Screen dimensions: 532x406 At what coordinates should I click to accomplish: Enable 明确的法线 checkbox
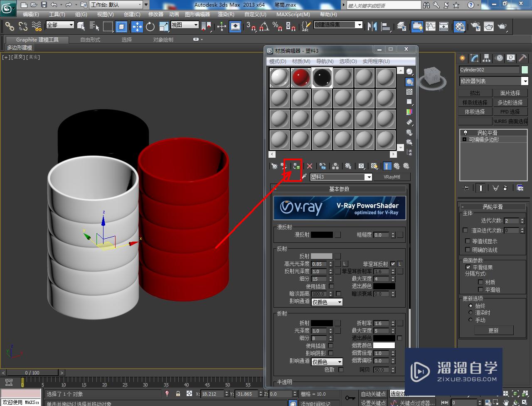point(468,249)
